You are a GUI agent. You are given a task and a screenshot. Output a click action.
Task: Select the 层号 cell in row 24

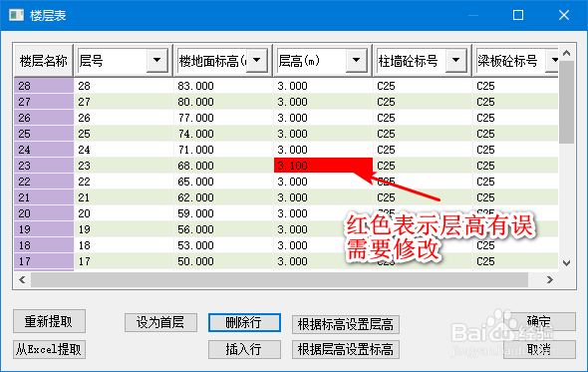[124, 150]
